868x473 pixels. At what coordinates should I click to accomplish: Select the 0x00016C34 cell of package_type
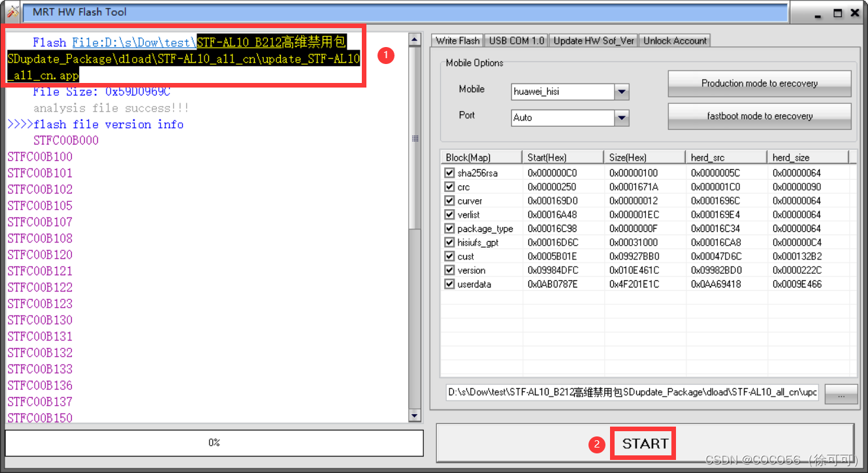tap(715, 229)
